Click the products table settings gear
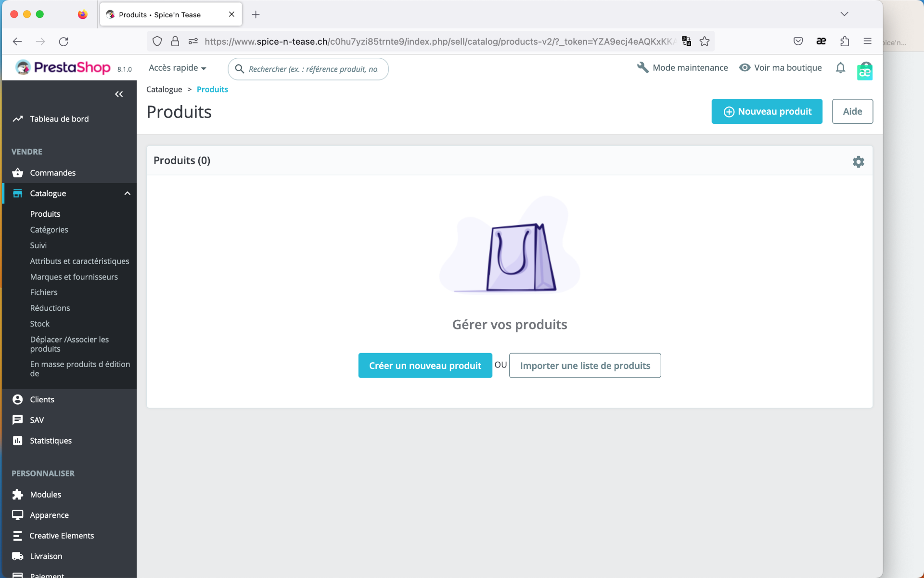The image size is (924, 578). [858, 162]
